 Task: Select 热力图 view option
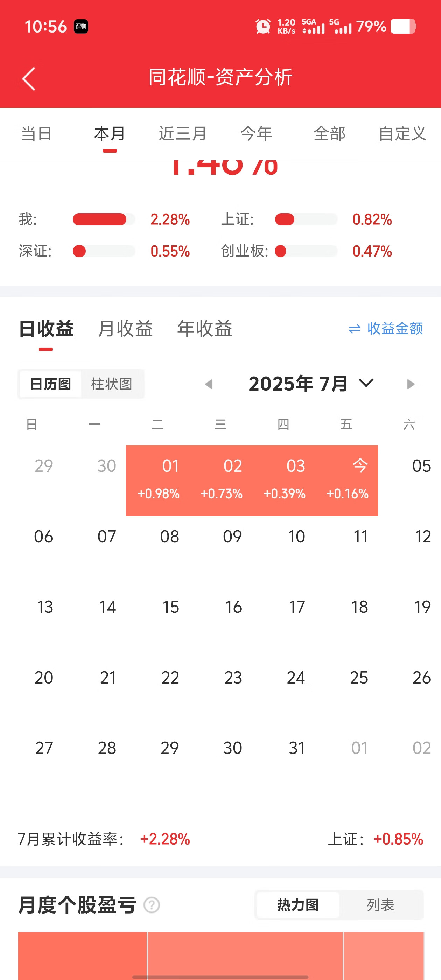pyautogui.click(x=298, y=905)
